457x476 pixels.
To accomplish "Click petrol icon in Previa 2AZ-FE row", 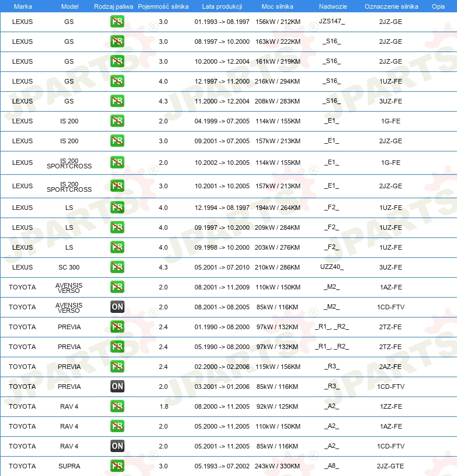I will 117,367.
